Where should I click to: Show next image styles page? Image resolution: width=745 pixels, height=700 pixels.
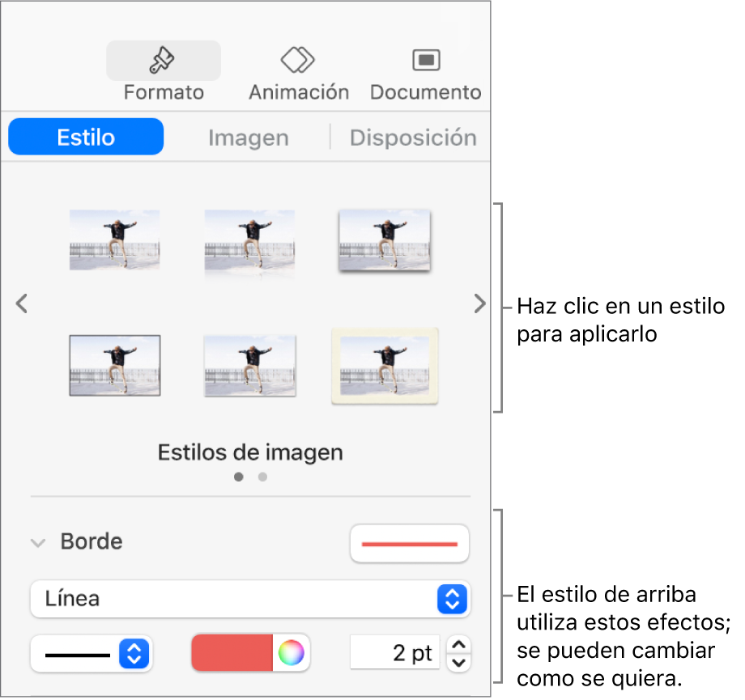(479, 303)
